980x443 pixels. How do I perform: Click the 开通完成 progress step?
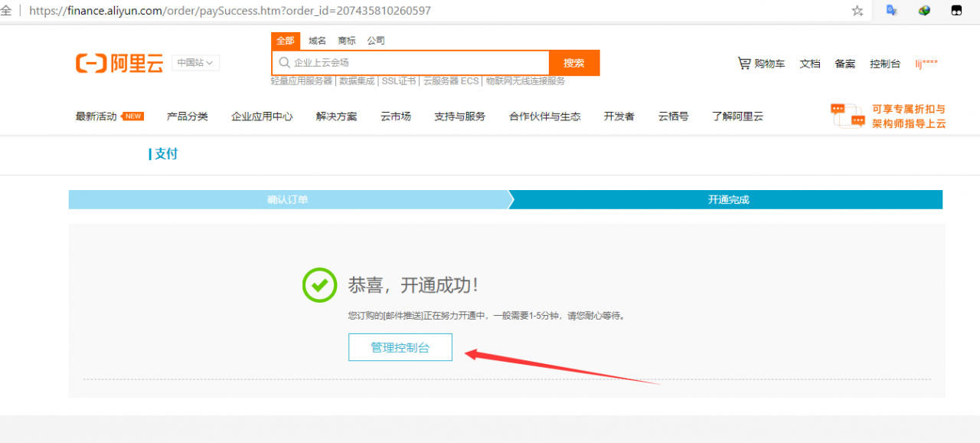[x=728, y=199]
